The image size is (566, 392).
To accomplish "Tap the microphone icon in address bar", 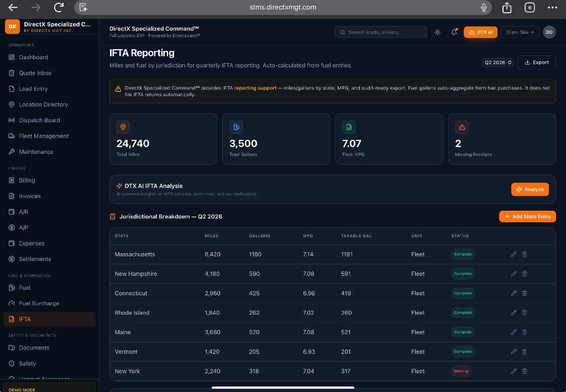I will tap(484, 7).
